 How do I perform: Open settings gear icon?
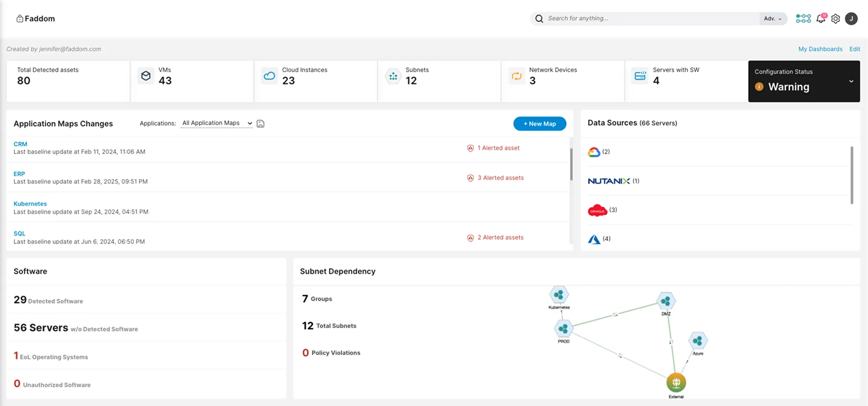[x=836, y=19]
